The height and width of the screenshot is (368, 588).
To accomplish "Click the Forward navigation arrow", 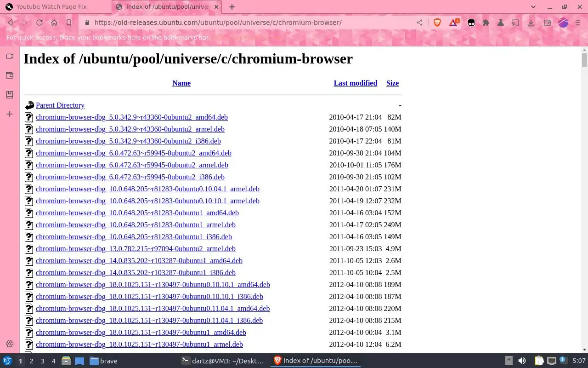I will coord(25,23).
